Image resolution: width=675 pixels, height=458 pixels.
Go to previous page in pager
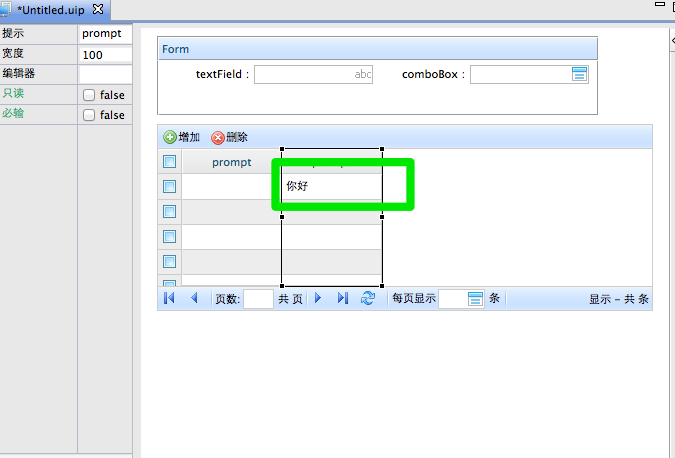click(x=194, y=298)
